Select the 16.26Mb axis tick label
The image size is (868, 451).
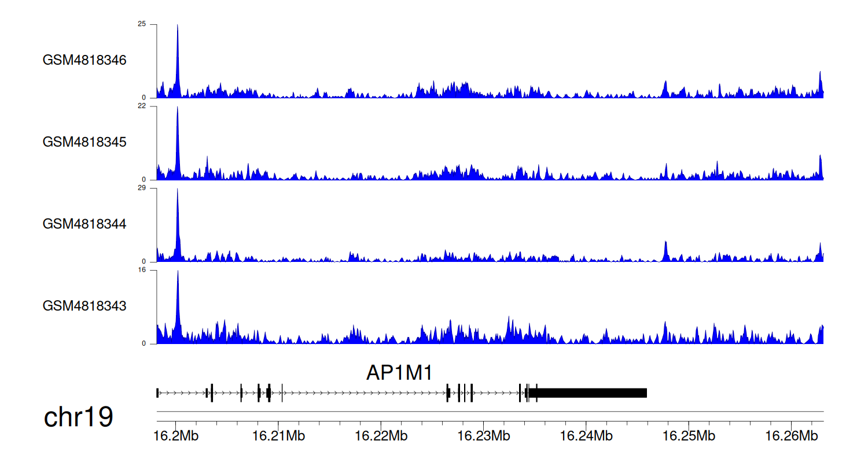tap(790, 434)
